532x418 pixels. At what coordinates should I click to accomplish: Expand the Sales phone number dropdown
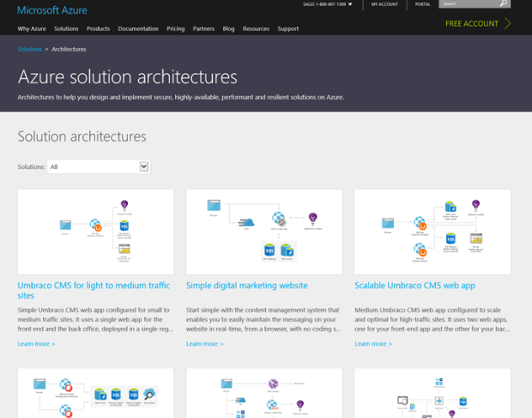[x=350, y=4]
